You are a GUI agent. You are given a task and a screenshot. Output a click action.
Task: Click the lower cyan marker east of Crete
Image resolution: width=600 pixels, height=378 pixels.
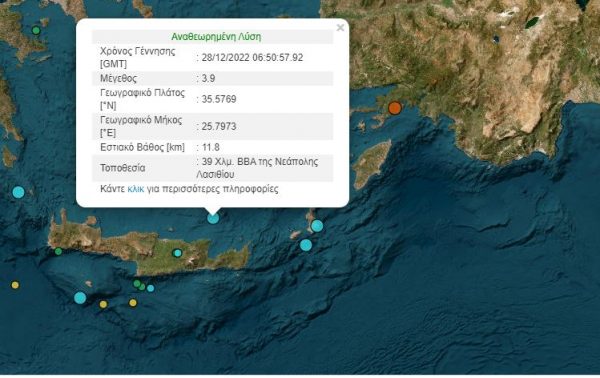[x=306, y=245]
